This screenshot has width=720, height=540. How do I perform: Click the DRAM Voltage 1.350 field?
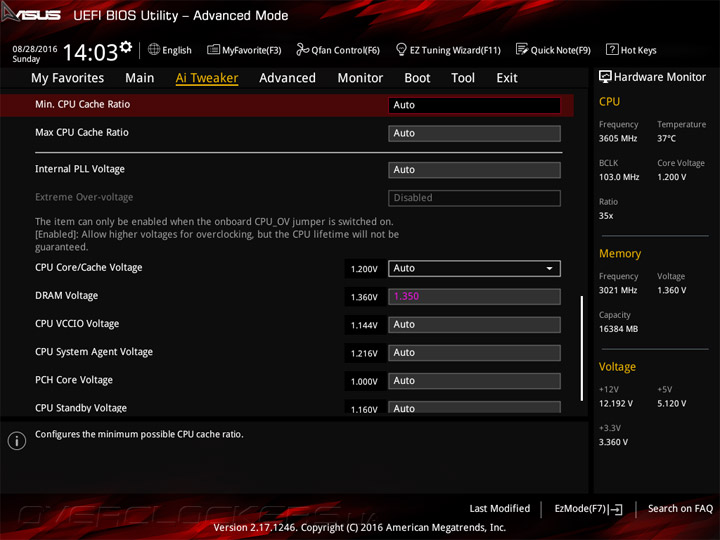474,296
